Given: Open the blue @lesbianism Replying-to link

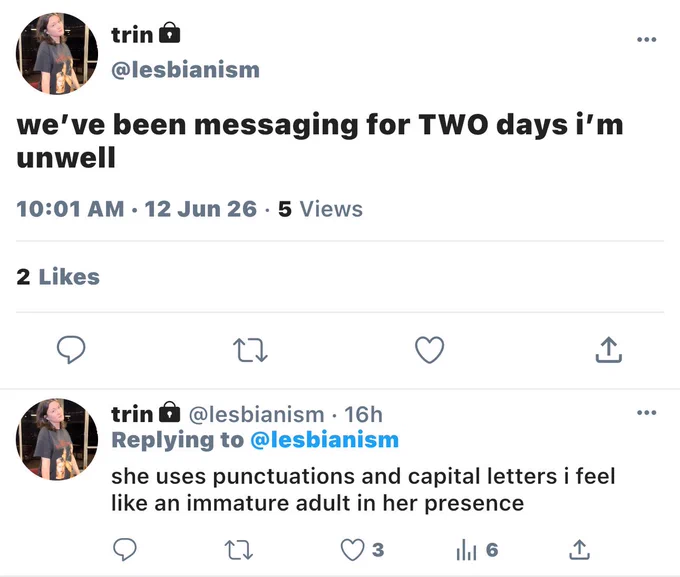Looking at the screenshot, I should [324, 440].
